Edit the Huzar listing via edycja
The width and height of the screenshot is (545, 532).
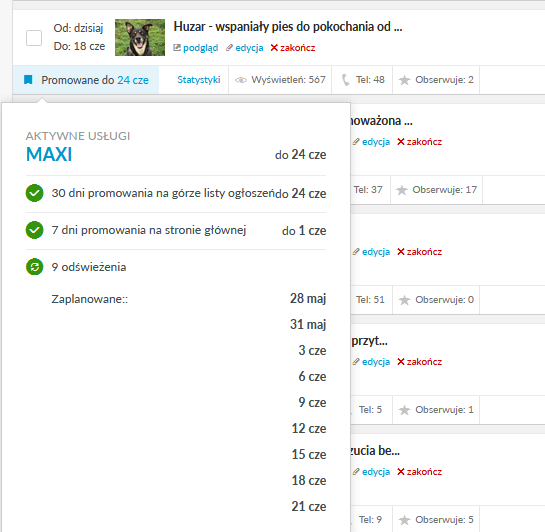pos(249,48)
